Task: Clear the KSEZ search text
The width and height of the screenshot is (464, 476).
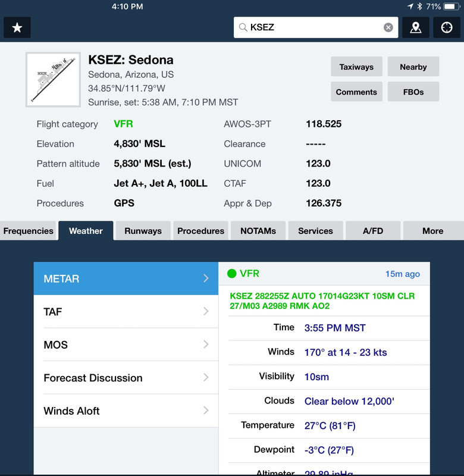Action: point(388,27)
